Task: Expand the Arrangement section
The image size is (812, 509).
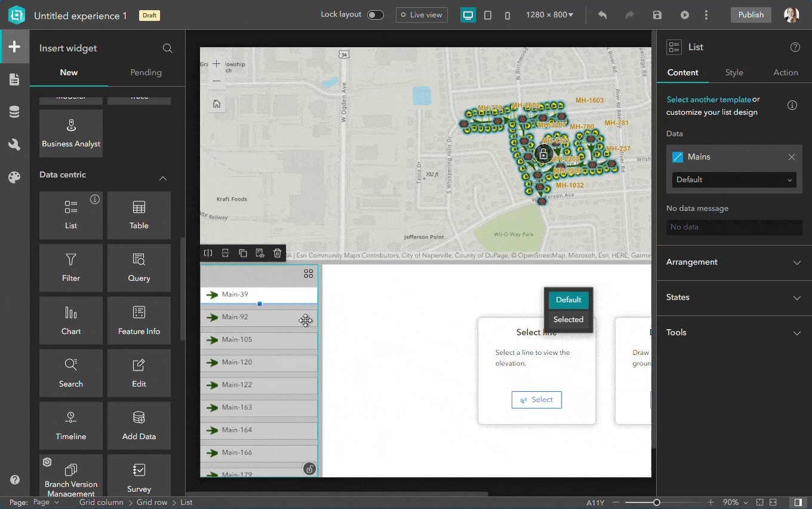Action: coord(733,262)
